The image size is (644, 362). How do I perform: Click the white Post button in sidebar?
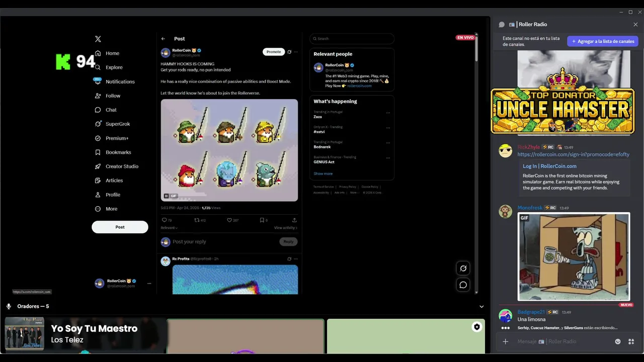(x=120, y=227)
